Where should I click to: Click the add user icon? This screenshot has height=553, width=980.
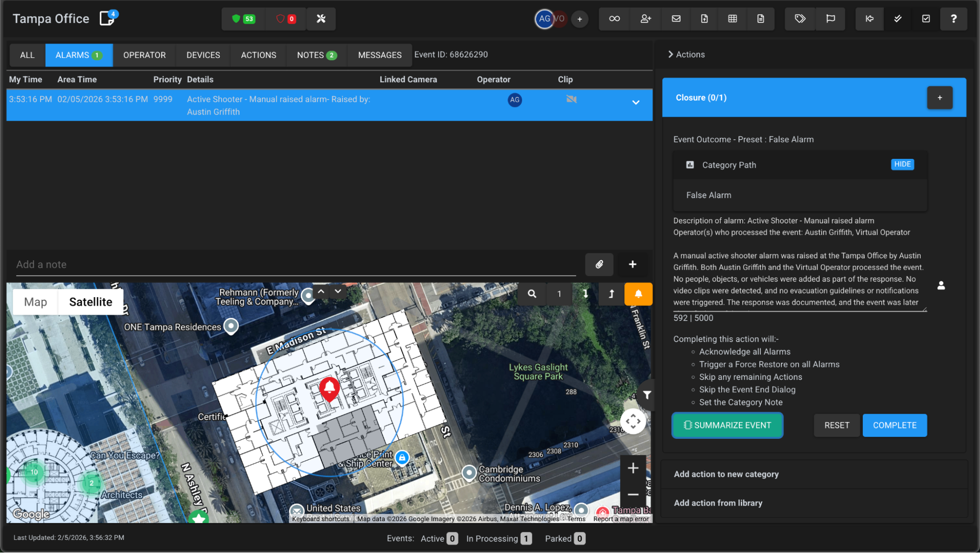point(645,19)
